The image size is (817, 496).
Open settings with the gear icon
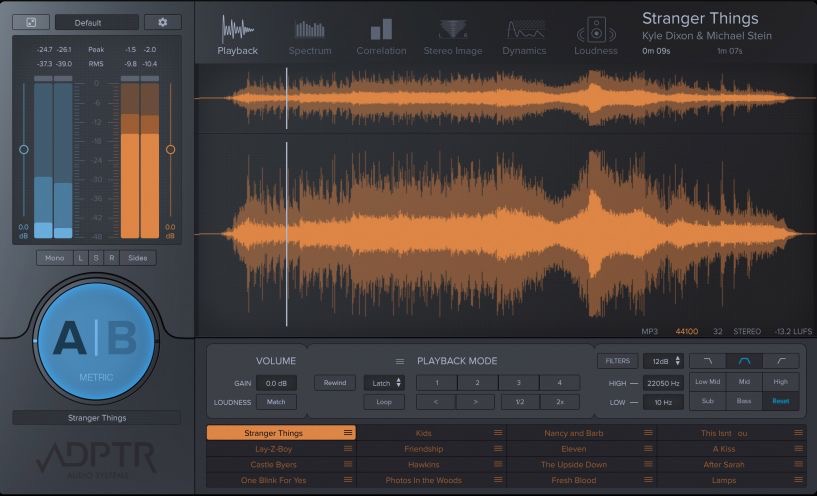[163, 22]
